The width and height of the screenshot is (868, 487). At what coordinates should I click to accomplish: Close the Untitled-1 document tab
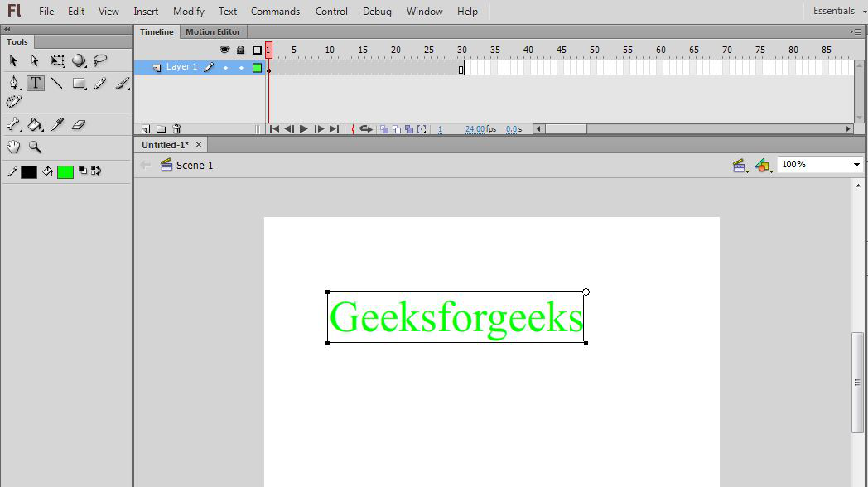point(199,145)
